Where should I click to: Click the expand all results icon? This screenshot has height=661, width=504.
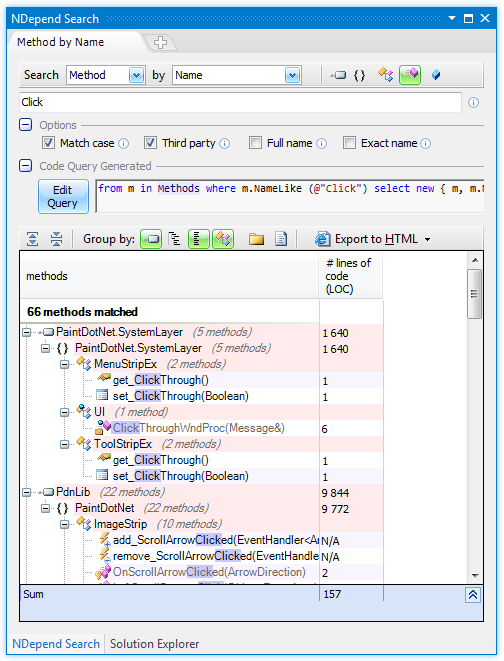[32, 239]
